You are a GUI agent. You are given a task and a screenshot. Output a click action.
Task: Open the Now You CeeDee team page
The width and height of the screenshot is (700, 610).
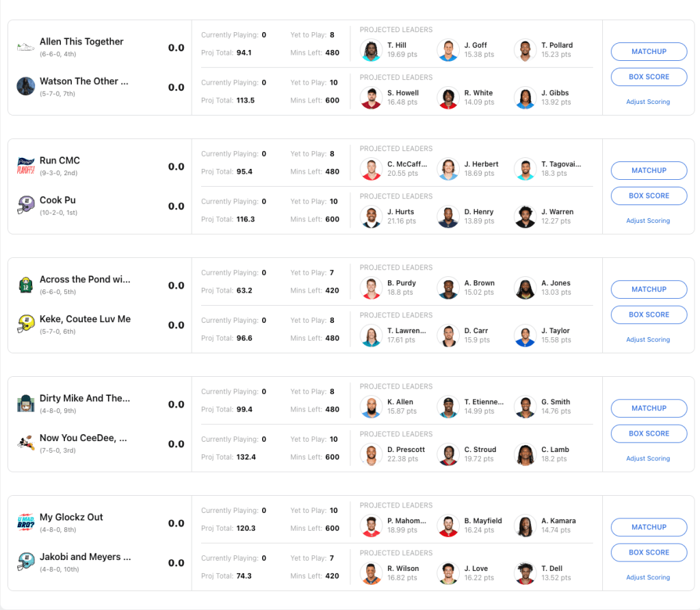[83, 438]
